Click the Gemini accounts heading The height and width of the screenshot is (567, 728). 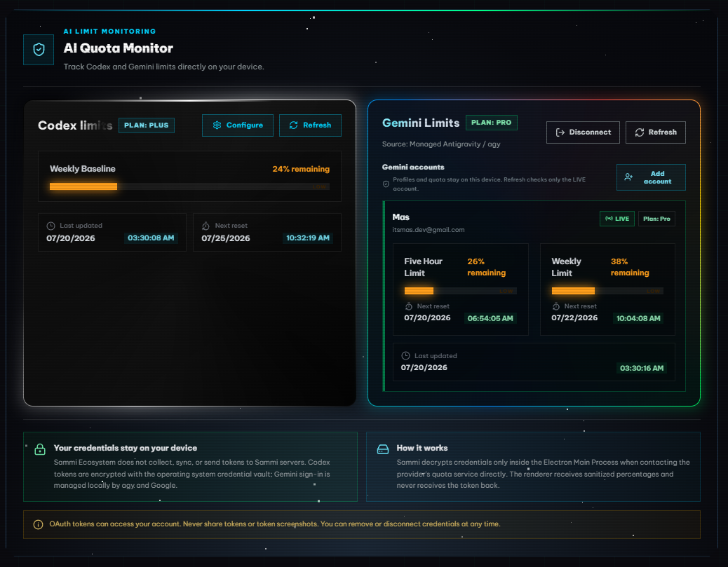[x=413, y=167]
